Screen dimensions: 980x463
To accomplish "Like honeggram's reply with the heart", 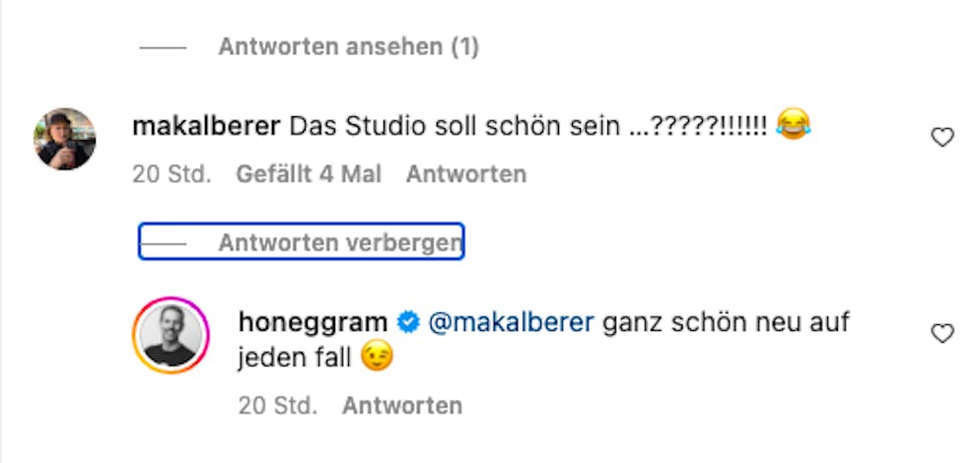I will tap(943, 334).
